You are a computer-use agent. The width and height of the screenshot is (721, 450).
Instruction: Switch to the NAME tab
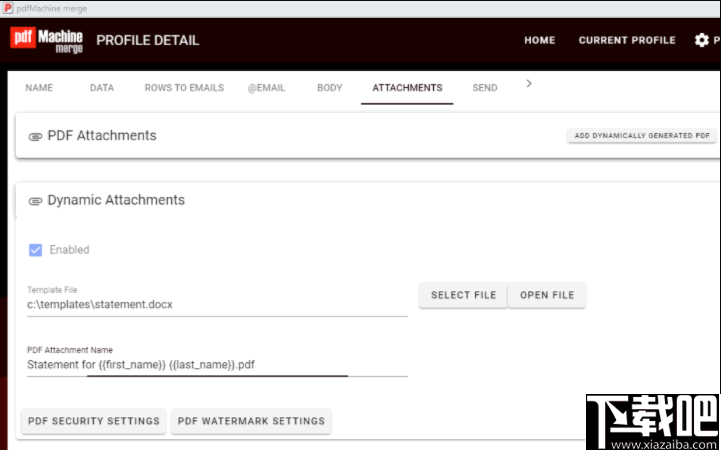point(39,88)
